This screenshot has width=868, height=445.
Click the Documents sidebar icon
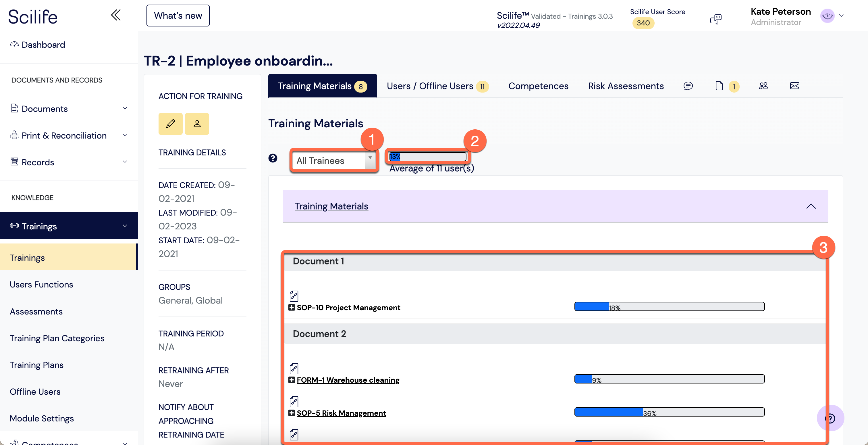(14, 108)
